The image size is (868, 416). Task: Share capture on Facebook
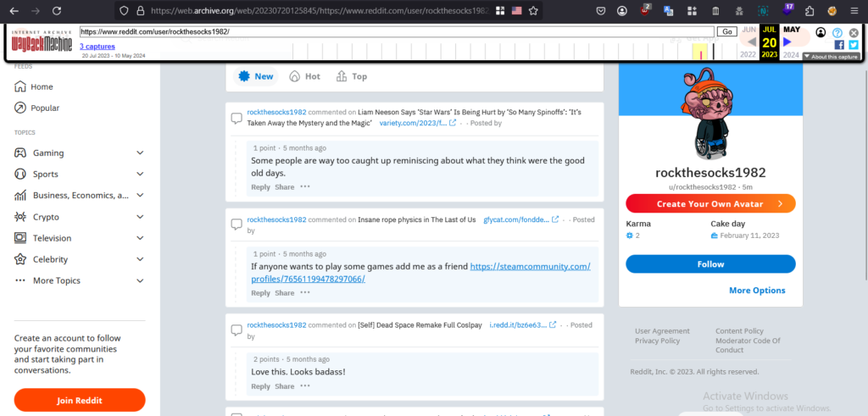tap(838, 45)
